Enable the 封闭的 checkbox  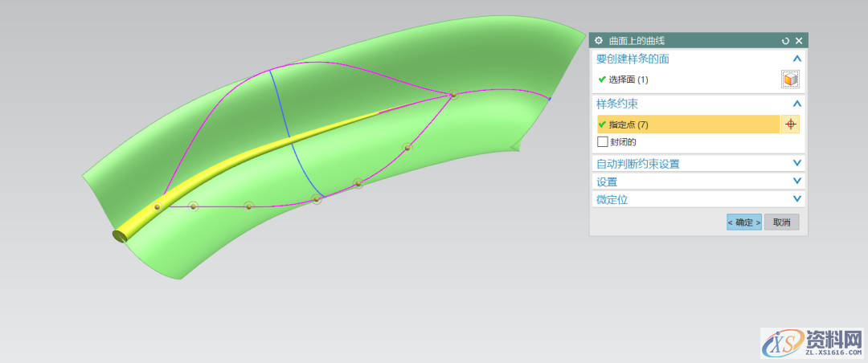[x=604, y=142]
